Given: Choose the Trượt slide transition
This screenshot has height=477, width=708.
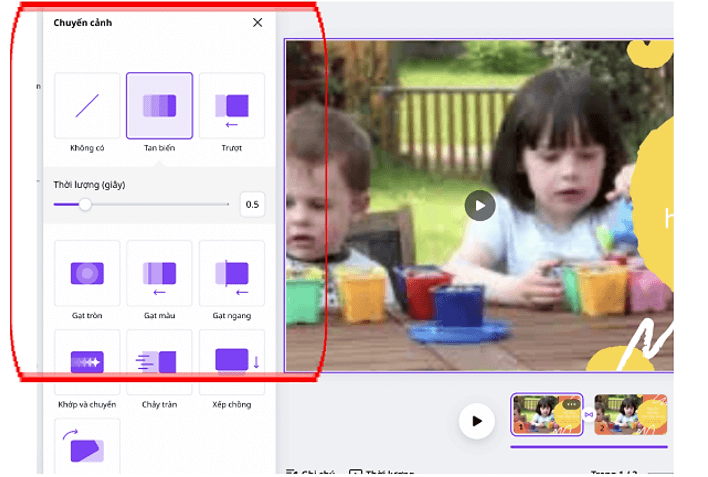Looking at the screenshot, I should [232, 105].
